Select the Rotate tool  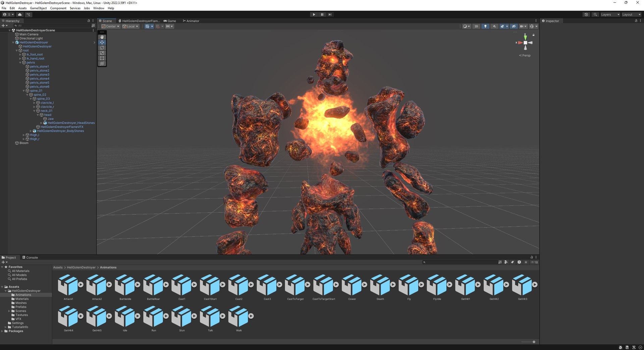point(102,48)
